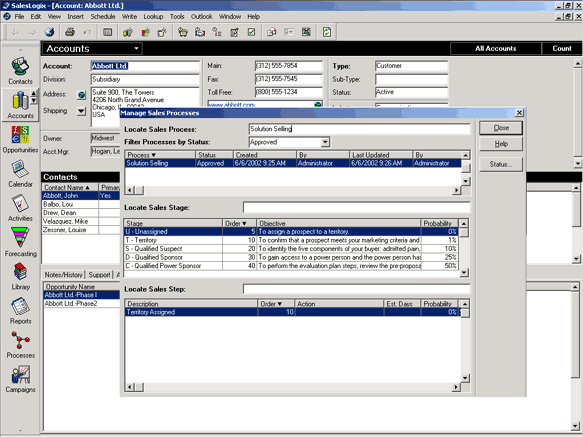
Task: Click the Locate Sales Process field
Action: pos(359,129)
